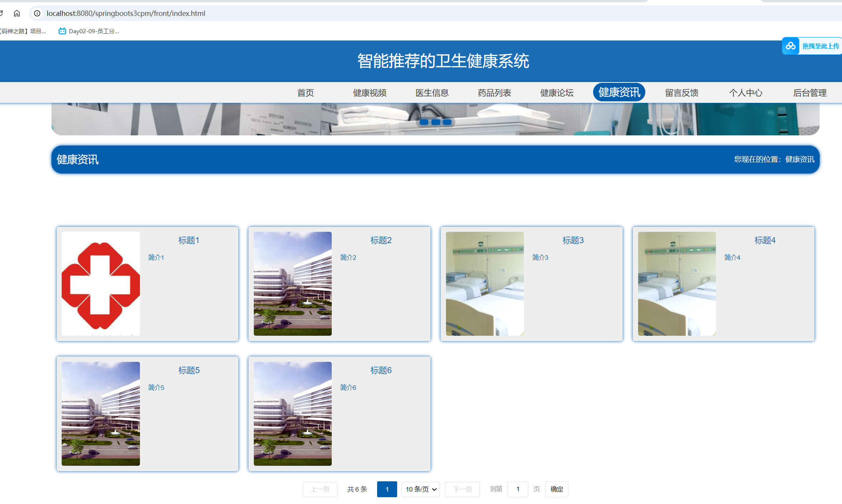
Task: Click the browser home icon
Action: 17,13
